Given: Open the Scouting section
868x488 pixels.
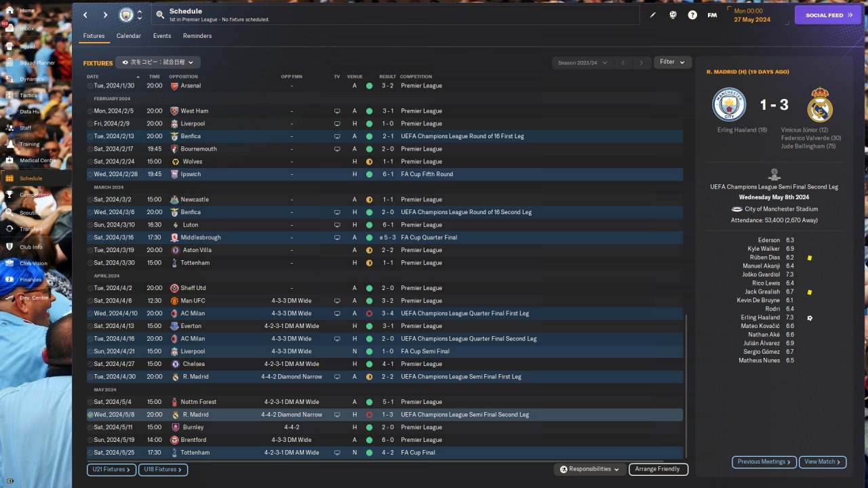Looking at the screenshot, I should click(30, 212).
